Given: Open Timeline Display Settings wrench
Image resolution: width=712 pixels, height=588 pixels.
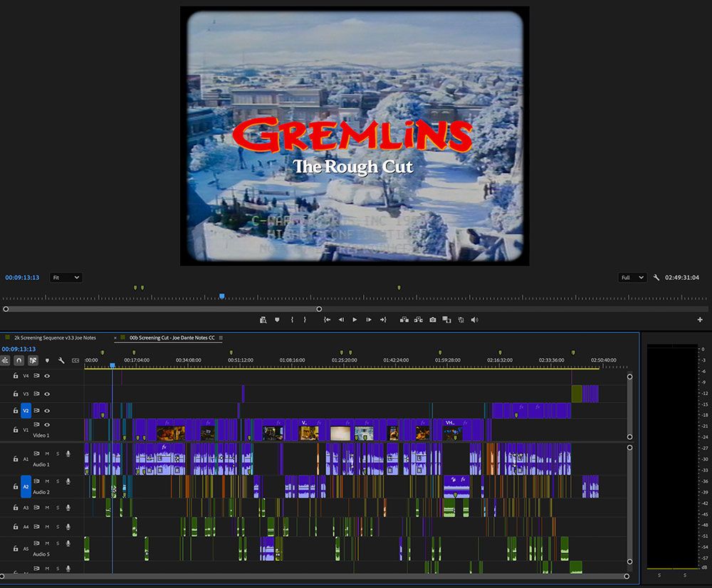Looking at the screenshot, I should tap(61, 360).
